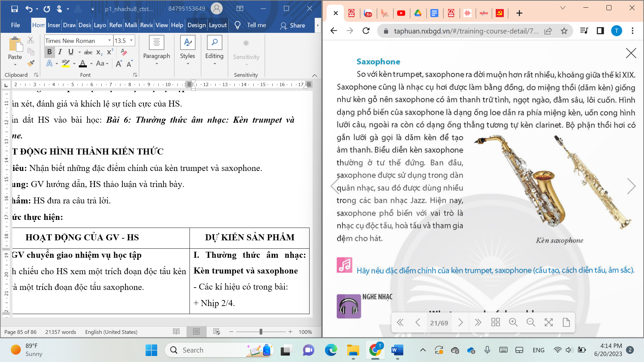Click Touch/Mouse mode icon in Word
The image size is (644, 362).
[59, 9]
